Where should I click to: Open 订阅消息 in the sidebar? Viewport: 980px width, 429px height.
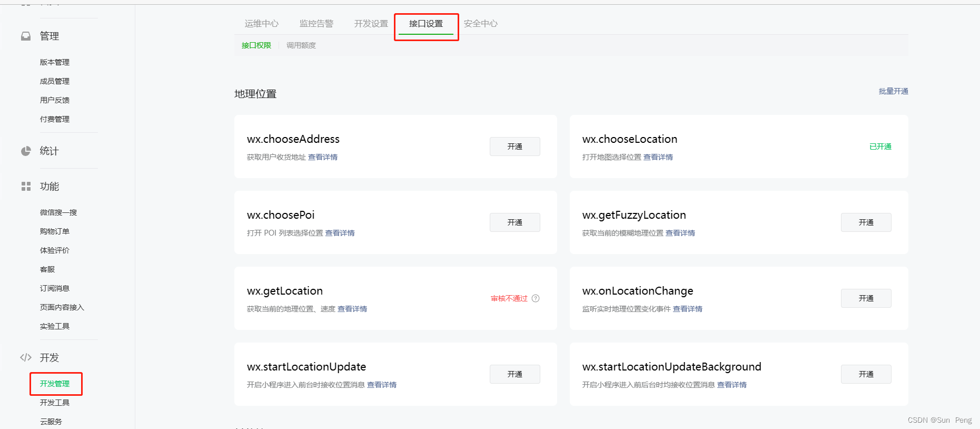click(55, 288)
